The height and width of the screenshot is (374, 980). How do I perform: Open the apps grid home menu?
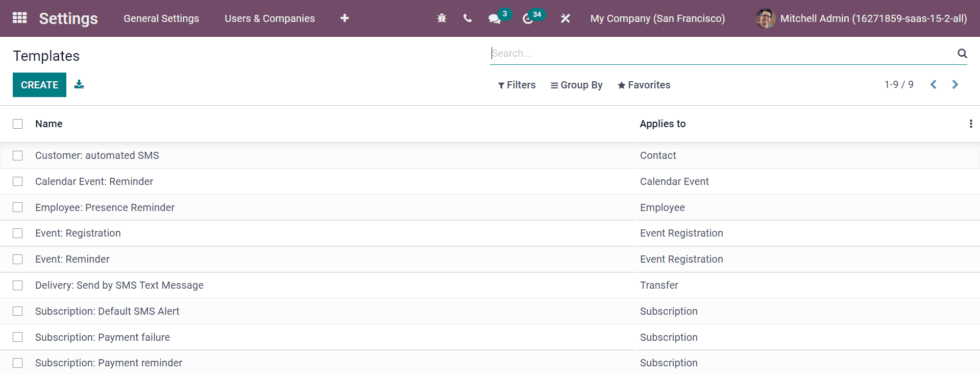(x=19, y=18)
